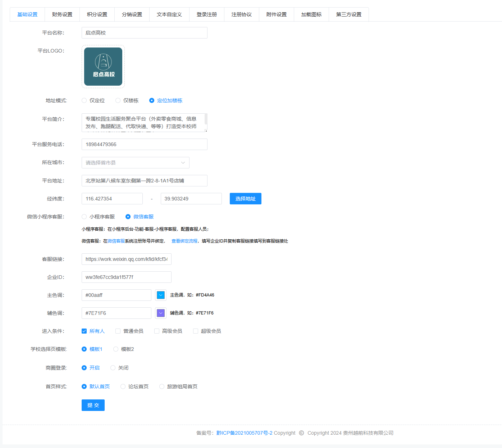502x448 pixels.
Task: Open the 辅色调 purple color picker swatch
Action: (x=161, y=313)
